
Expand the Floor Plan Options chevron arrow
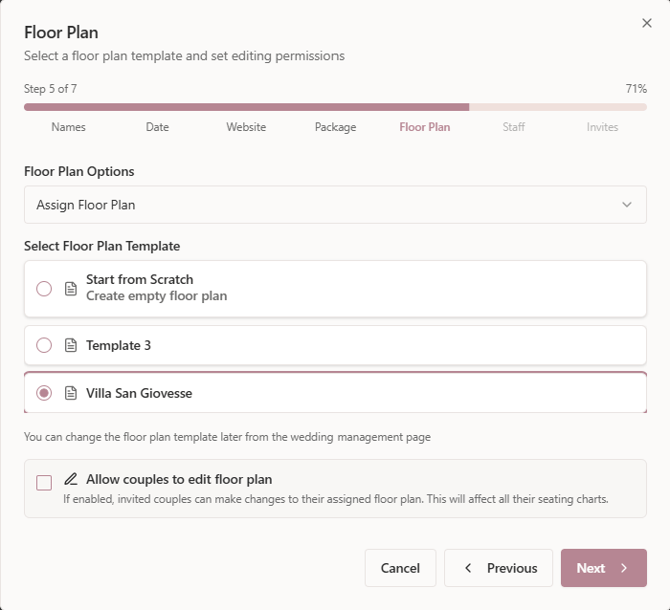tap(627, 205)
